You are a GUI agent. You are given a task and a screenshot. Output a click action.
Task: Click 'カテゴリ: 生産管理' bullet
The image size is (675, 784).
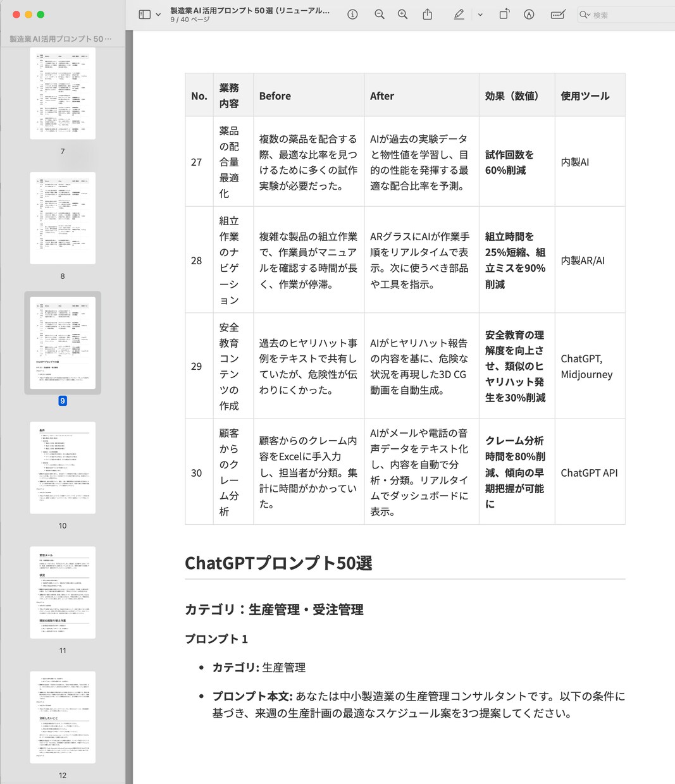coord(259,668)
